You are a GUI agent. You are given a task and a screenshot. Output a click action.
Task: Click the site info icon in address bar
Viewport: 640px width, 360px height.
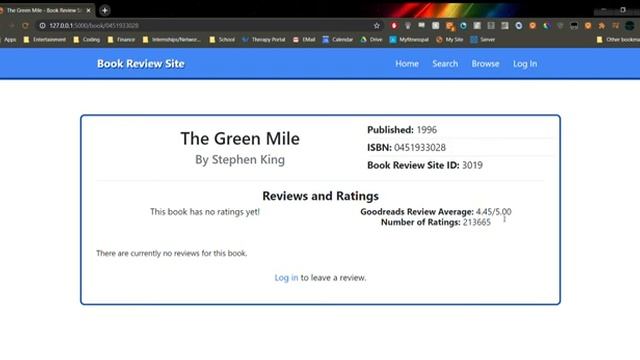42,25
